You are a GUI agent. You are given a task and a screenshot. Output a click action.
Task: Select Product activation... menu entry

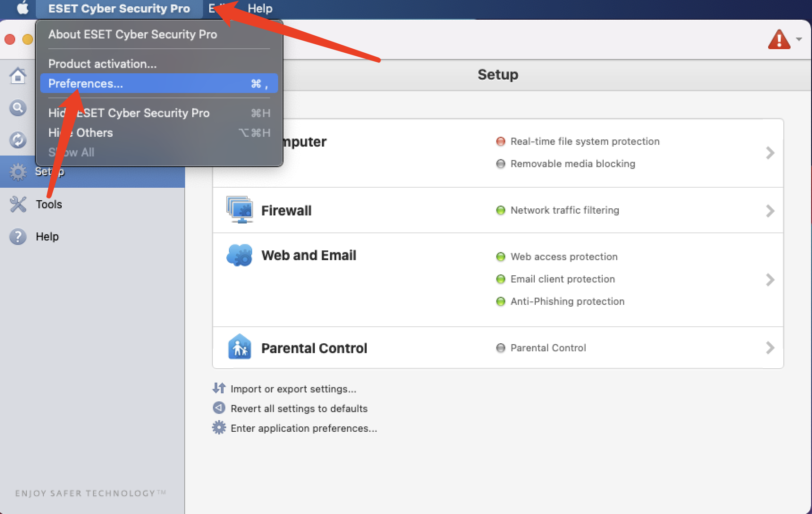pos(102,64)
